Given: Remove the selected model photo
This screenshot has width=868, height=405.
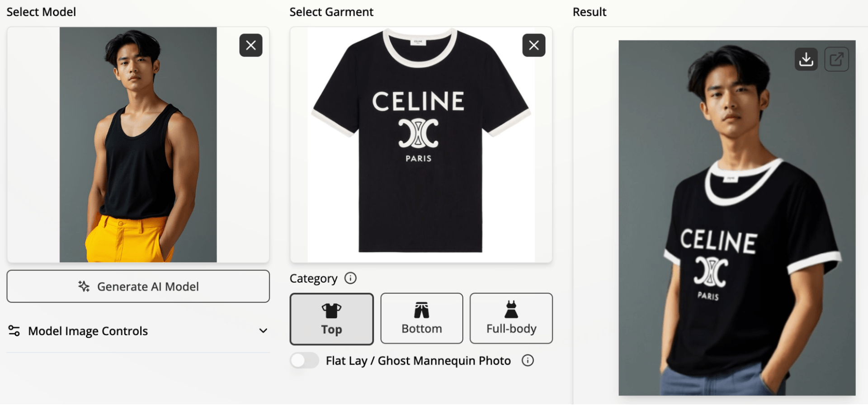Looking at the screenshot, I should [251, 45].
